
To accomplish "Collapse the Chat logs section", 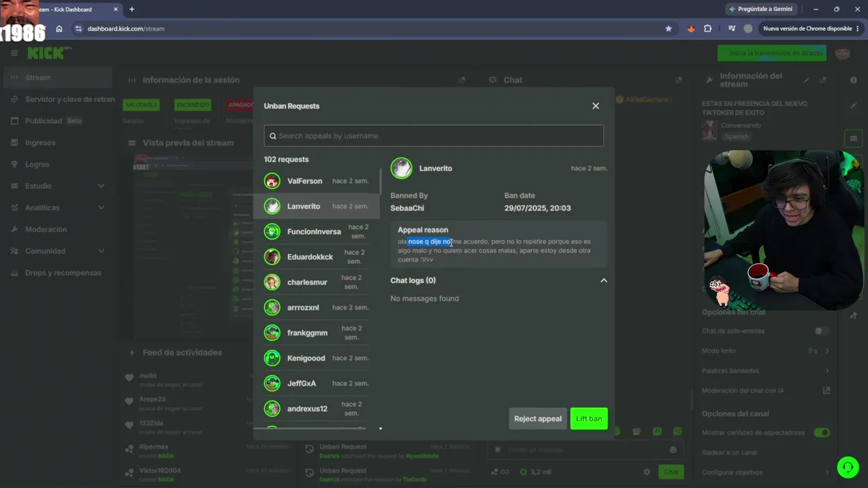I will [x=604, y=281].
